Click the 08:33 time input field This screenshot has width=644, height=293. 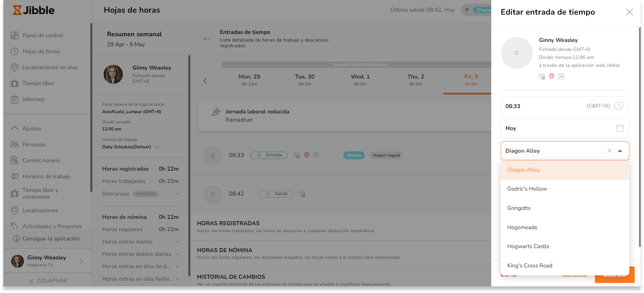click(565, 106)
